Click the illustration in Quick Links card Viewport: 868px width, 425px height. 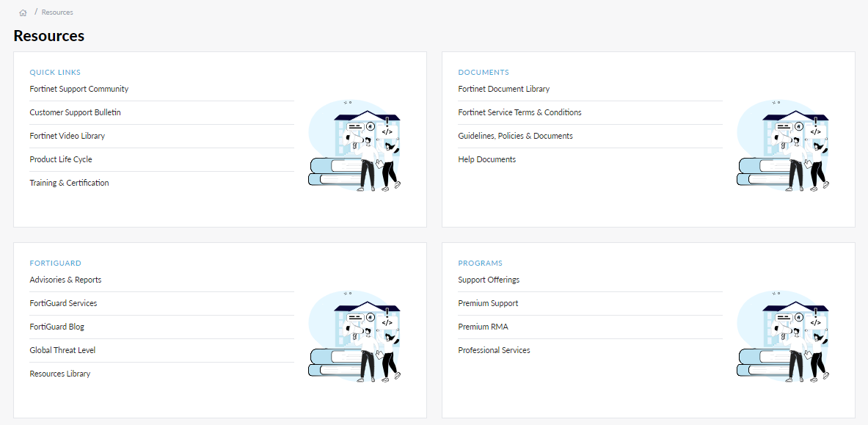click(x=355, y=146)
